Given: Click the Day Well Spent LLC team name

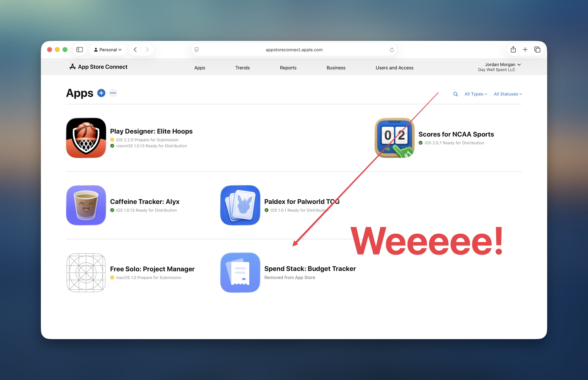Looking at the screenshot, I should (x=497, y=70).
